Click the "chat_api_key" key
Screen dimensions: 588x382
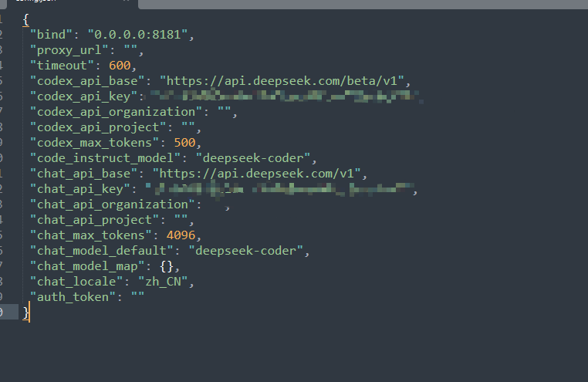80,189
